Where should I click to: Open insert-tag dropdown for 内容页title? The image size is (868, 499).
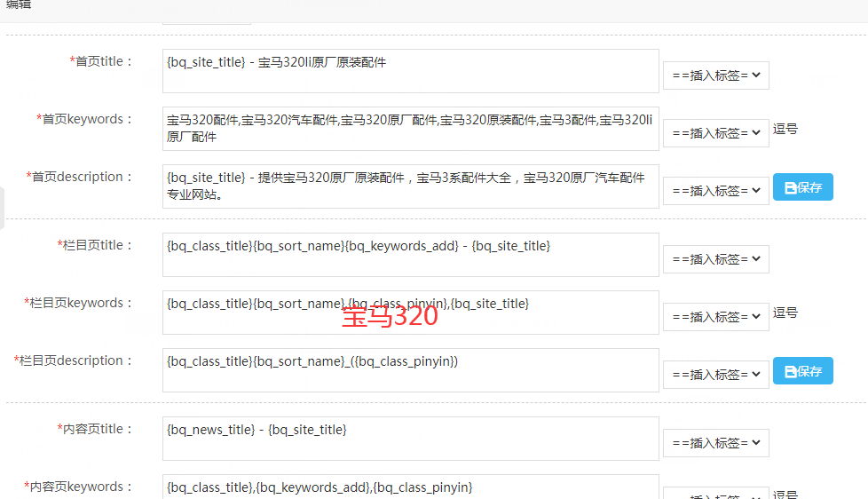pyautogui.click(x=715, y=443)
